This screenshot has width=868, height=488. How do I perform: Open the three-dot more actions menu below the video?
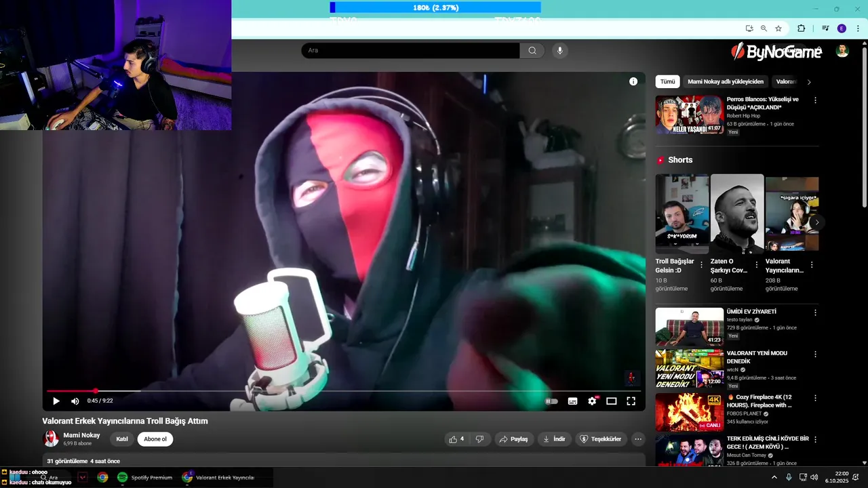pos(638,439)
